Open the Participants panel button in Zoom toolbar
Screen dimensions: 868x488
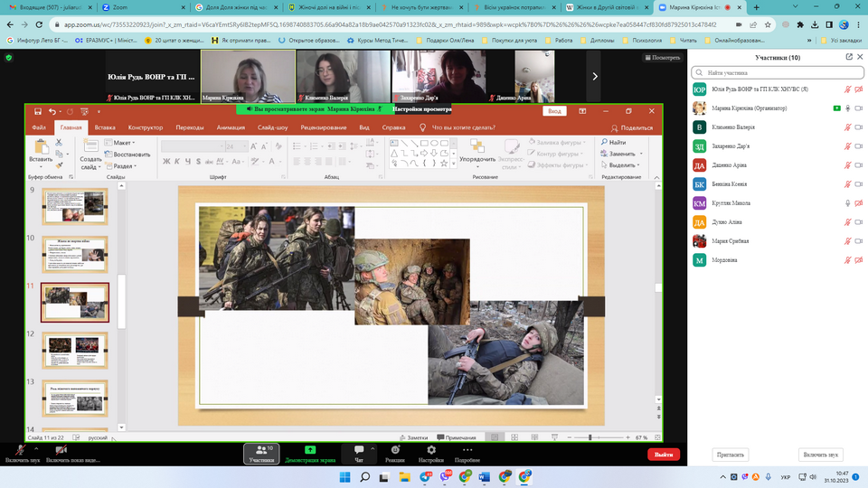[260, 453]
